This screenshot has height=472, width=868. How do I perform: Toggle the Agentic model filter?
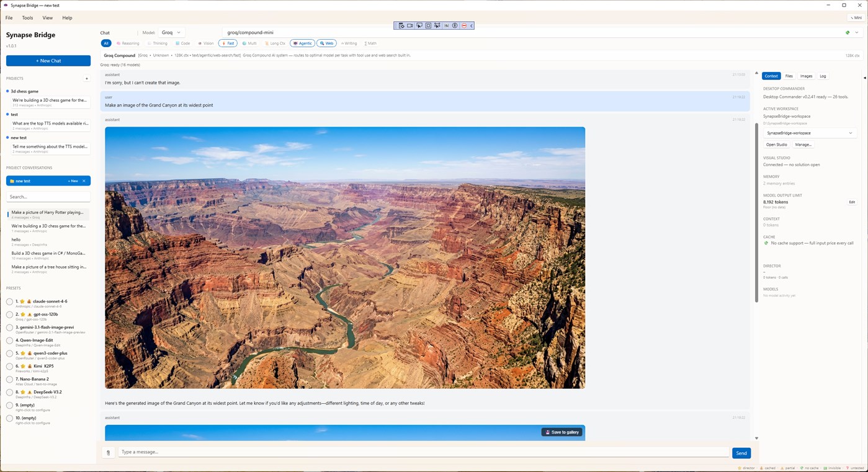tap(302, 43)
